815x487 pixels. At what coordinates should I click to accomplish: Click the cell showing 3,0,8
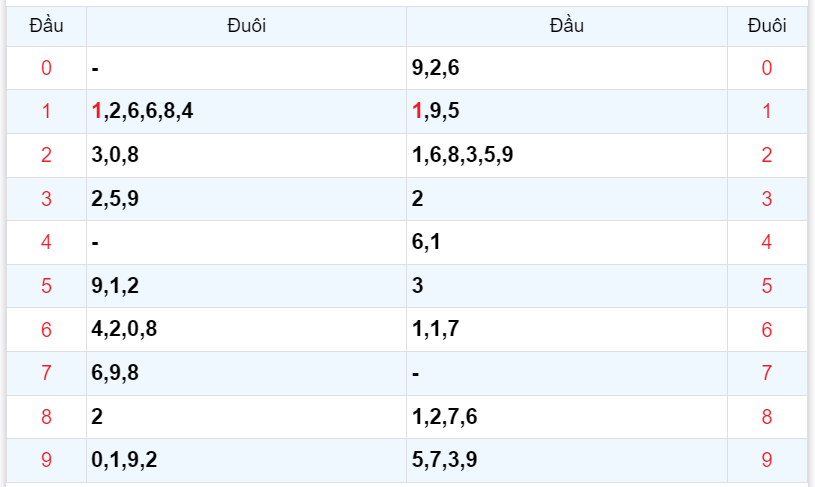coord(115,155)
